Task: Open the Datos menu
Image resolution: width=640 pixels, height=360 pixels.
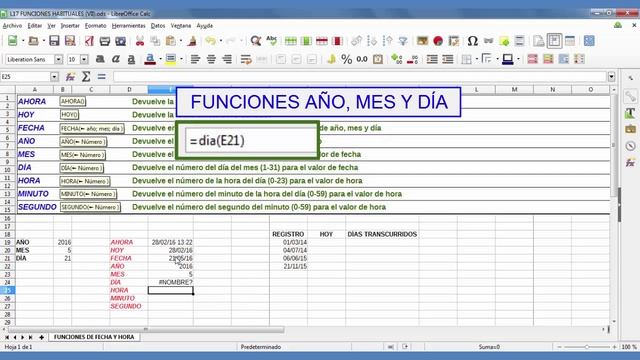Action: tap(158, 26)
